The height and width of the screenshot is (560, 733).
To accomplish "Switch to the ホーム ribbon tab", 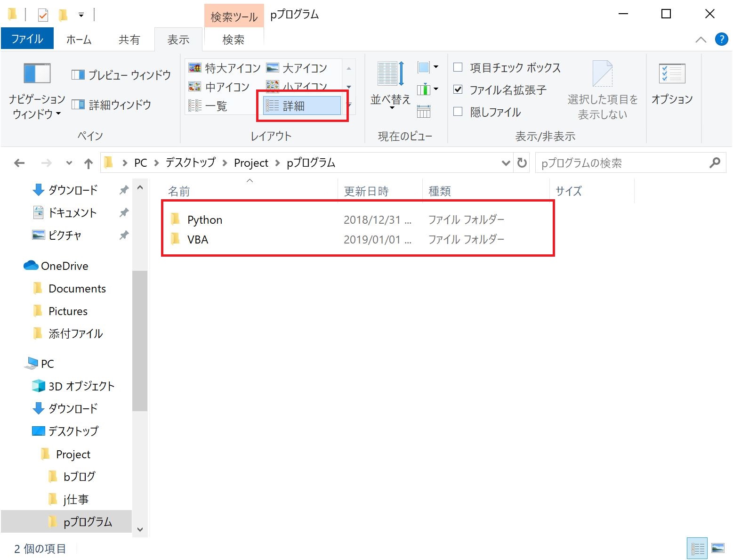I will (x=78, y=39).
